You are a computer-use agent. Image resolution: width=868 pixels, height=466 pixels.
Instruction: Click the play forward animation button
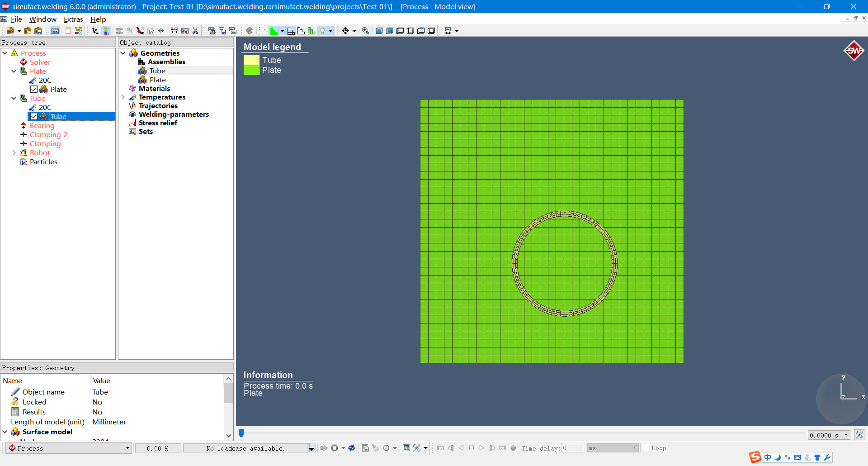coord(482,448)
